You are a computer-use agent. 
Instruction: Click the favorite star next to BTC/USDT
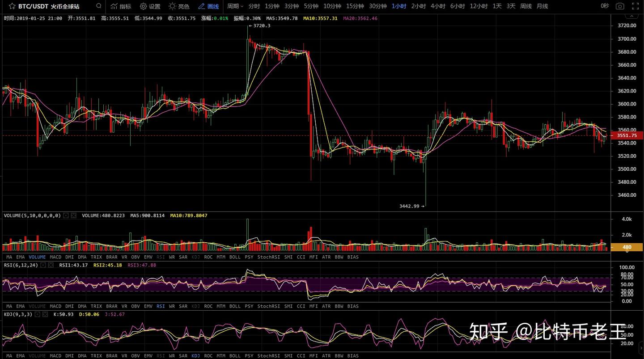tap(13, 6)
